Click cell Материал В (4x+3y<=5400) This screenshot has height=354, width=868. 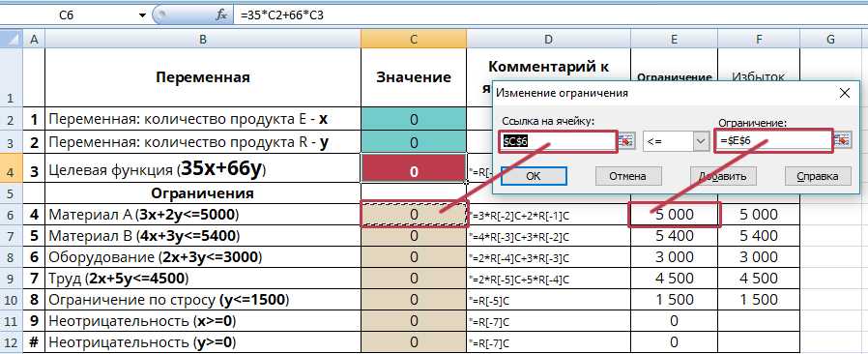pyautogui.click(x=203, y=236)
